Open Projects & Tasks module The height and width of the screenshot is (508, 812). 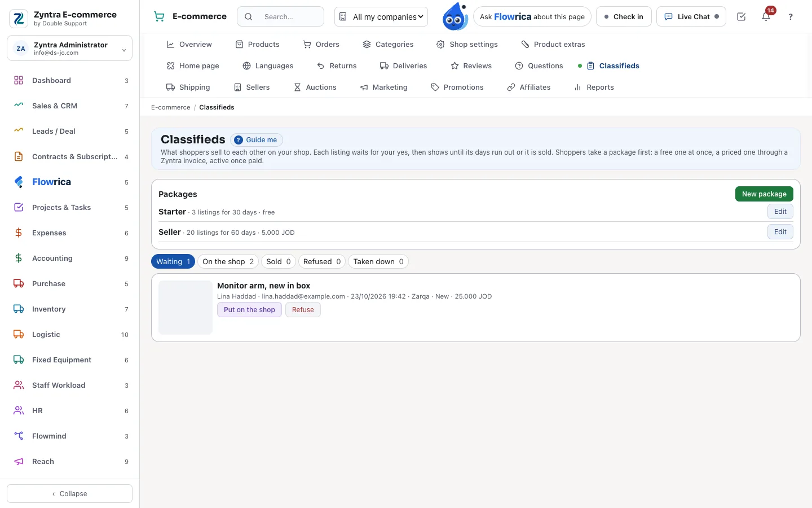pyautogui.click(x=70, y=208)
